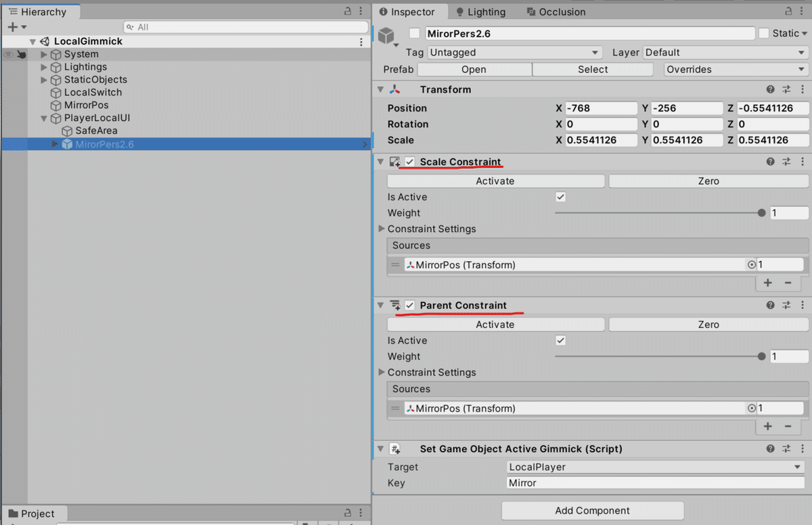The width and height of the screenshot is (812, 525).
Task: Open Parent Constraint options menu
Action: click(802, 305)
